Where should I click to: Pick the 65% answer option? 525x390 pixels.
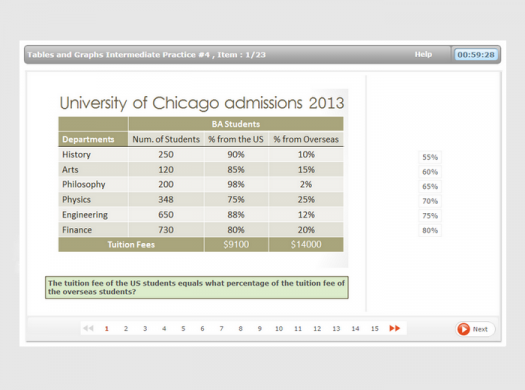point(430,186)
